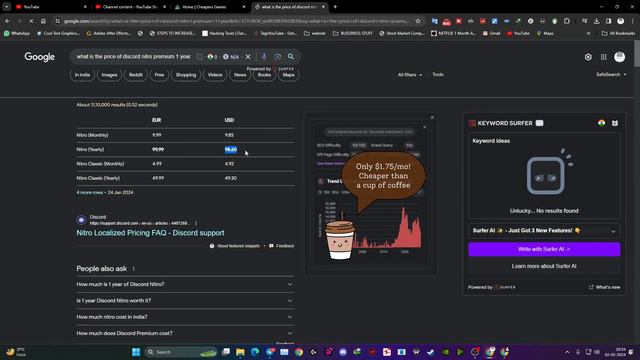Select the News filter
The width and height of the screenshot is (640, 360).
point(240,75)
